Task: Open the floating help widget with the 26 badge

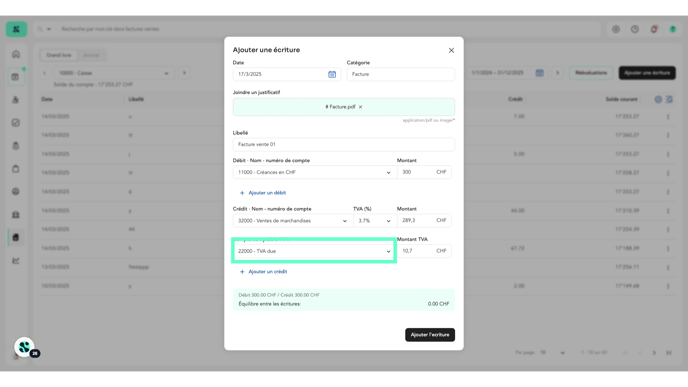Action: tap(25, 347)
